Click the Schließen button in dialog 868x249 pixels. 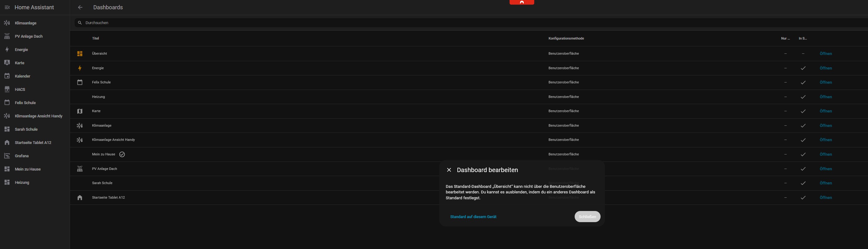[x=587, y=217]
